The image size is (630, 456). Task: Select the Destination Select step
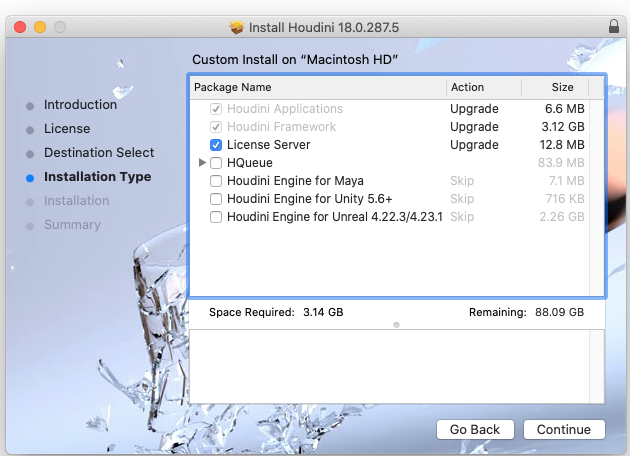(99, 153)
